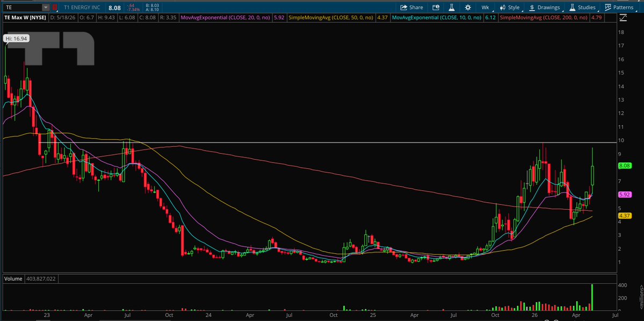This screenshot has width=644, height=321.
Task: Click the T1 ENERGY INC company name
Action: [x=82, y=8]
